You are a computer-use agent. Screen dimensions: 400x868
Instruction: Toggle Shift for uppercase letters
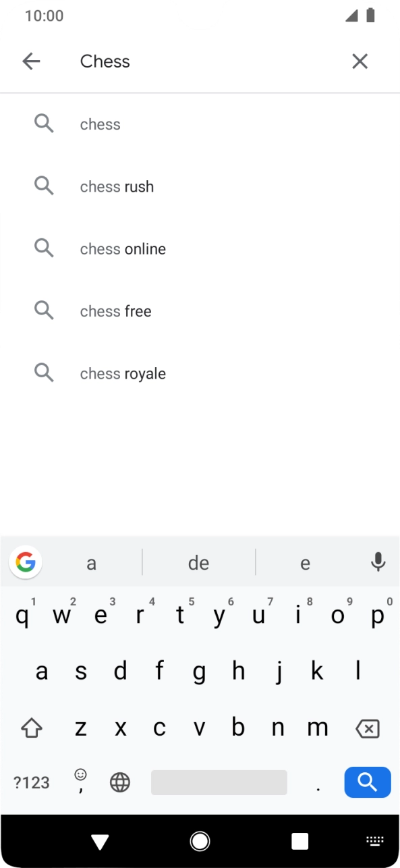point(31,727)
